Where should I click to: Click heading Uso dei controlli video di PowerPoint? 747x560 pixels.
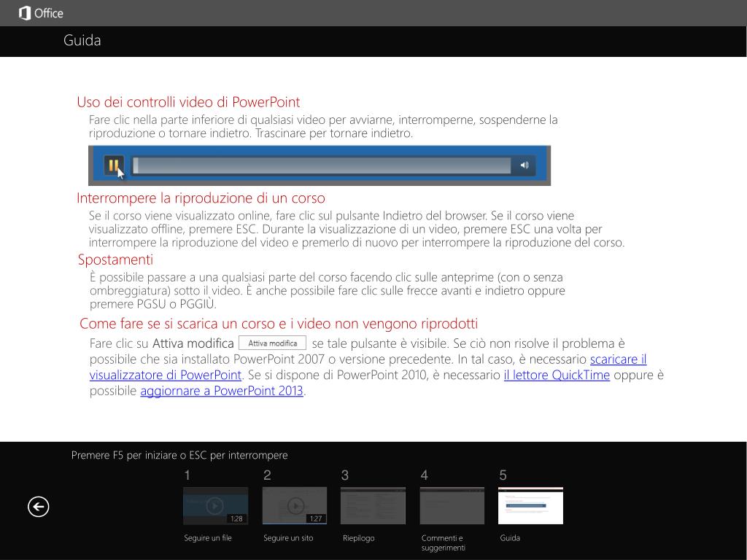[188, 102]
